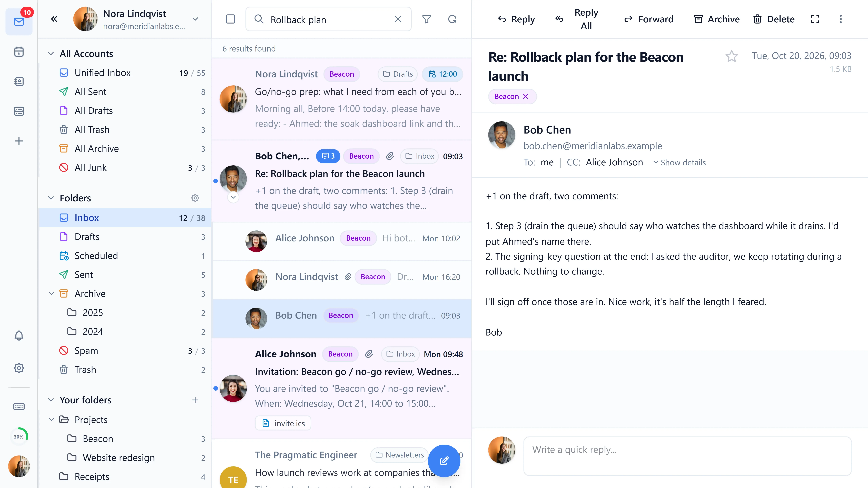
Task: Click the 30% storage progress ring
Action: pos(19,436)
